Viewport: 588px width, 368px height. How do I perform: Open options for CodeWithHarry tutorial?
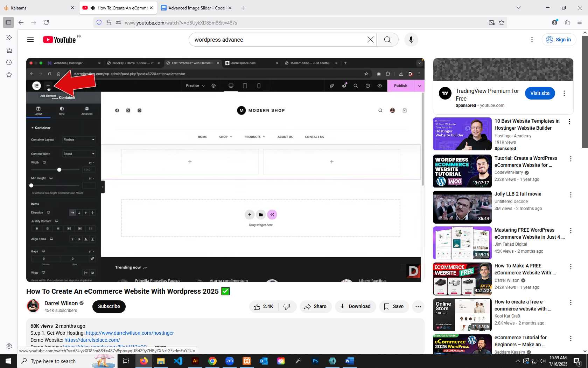(570, 159)
